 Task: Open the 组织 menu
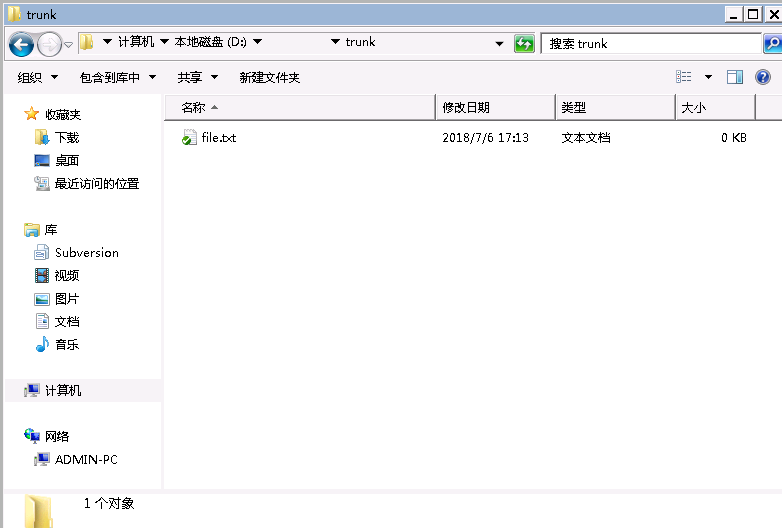click(x=38, y=77)
